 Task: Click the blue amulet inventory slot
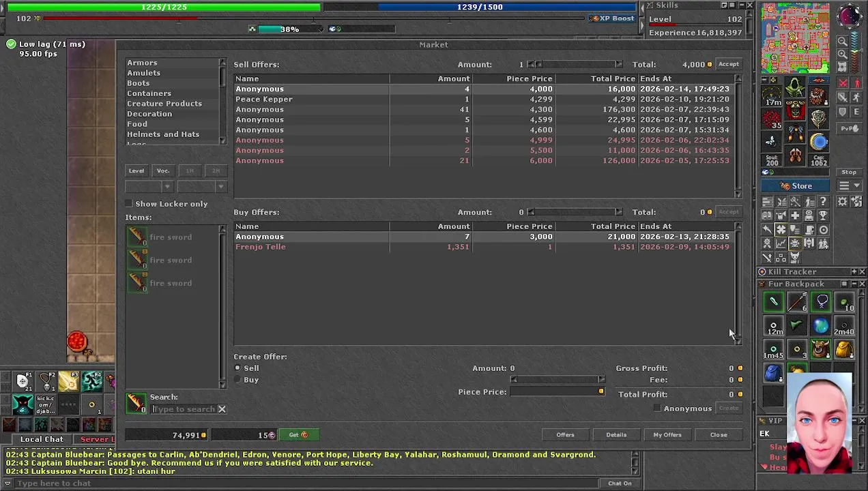tap(819, 141)
